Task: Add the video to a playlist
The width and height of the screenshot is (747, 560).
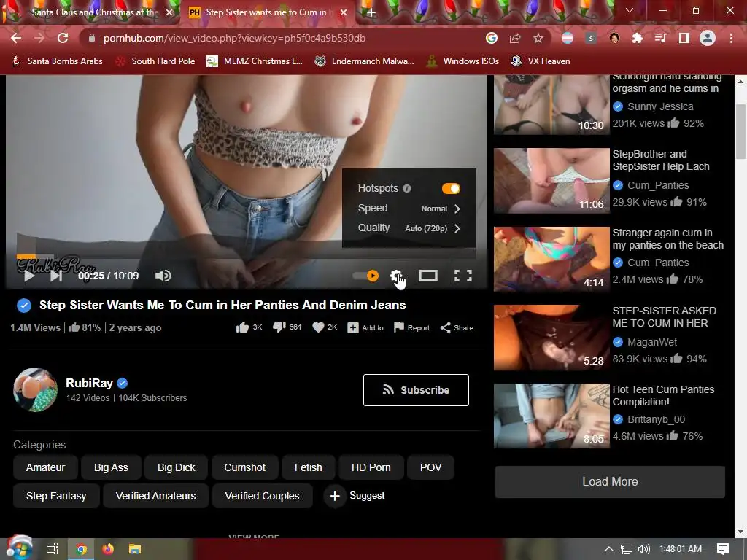Action: [x=365, y=327]
